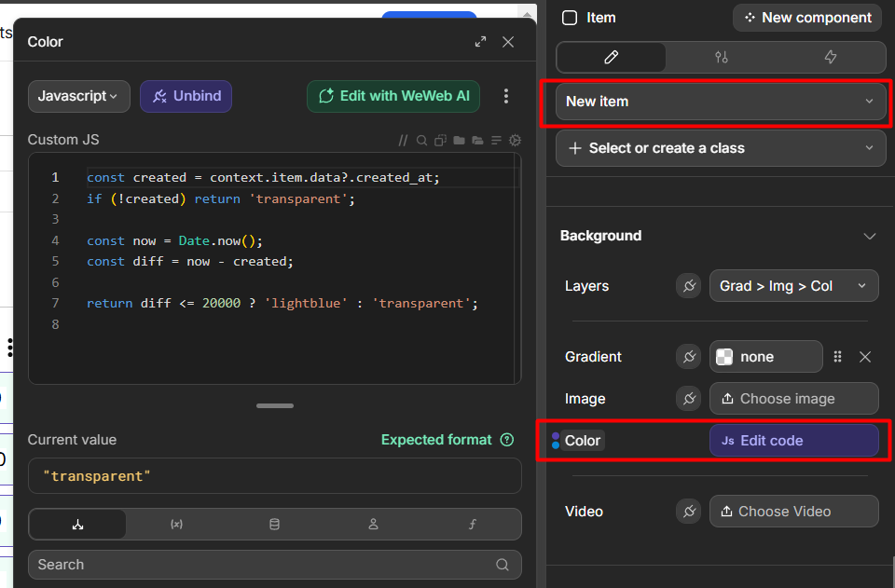This screenshot has width=895, height=588.
Task: Switch to the settings sliders tab
Action: click(x=722, y=57)
